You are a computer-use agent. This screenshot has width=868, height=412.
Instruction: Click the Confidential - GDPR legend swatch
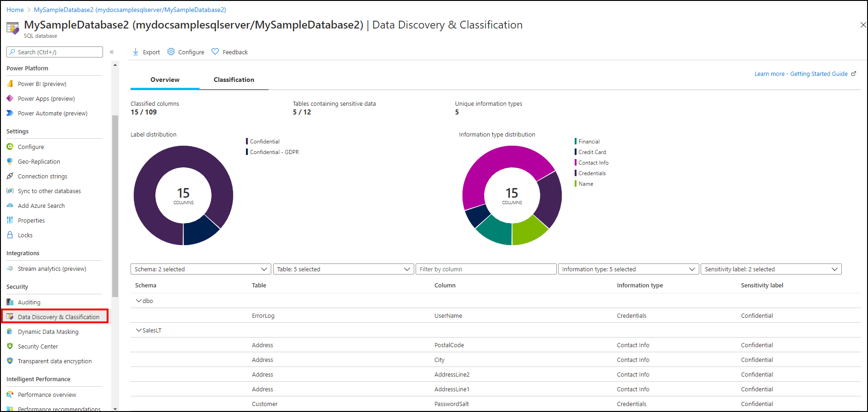pyautogui.click(x=247, y=152)
